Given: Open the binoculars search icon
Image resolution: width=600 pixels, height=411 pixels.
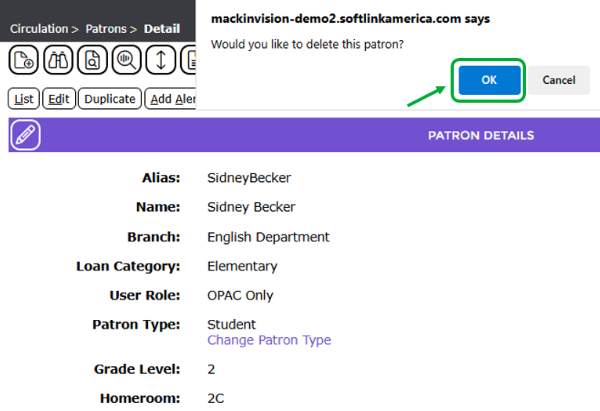Looking at the screenshot, I should point(58,60).
